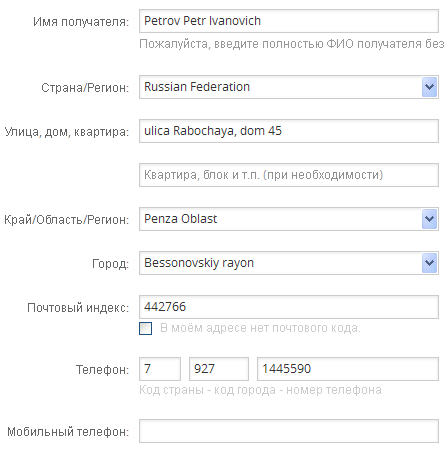Viewport: 448px width, 452px height.
Task: Click the empty apartment, block field
Action: pyautogui.click(x=289, y=175)
